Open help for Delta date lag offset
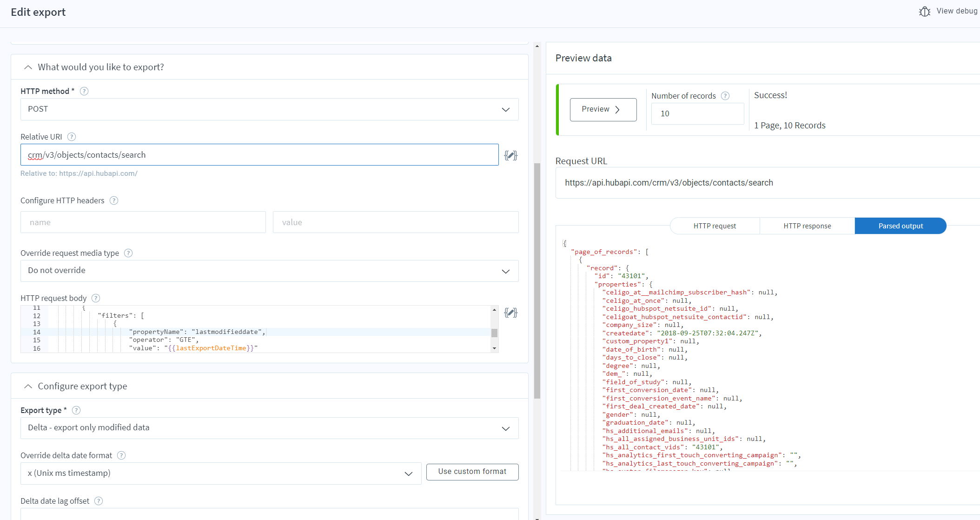 99,501
